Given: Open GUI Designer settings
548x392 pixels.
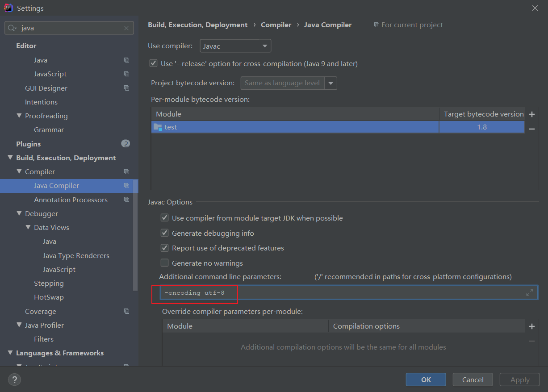Looking at the screenshot, I should click(46, 88).
